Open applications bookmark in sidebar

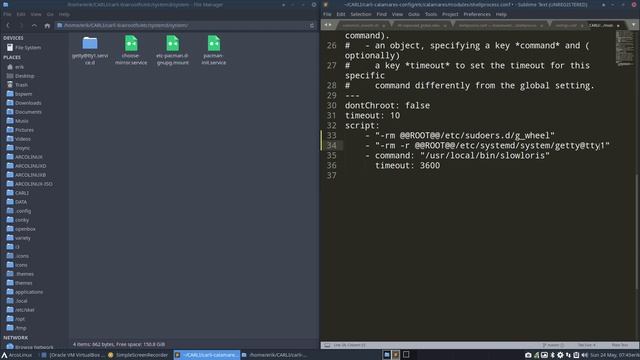pyautogui.click(x=24, y=292)
